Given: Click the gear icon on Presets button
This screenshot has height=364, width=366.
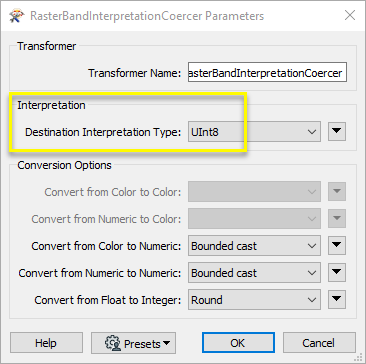Looking at the screenshot, I should (x=112, y=343).
